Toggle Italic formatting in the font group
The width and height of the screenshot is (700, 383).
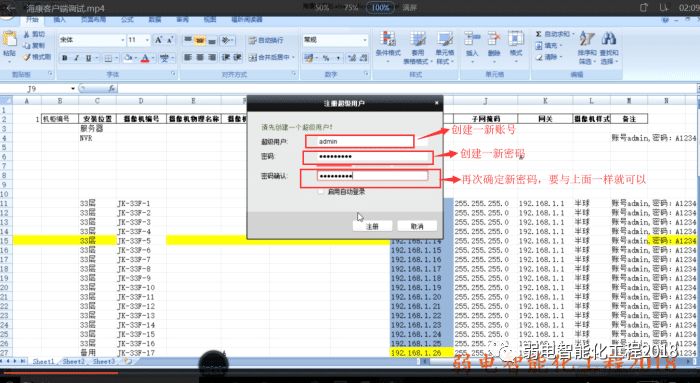tap(76, 58)
